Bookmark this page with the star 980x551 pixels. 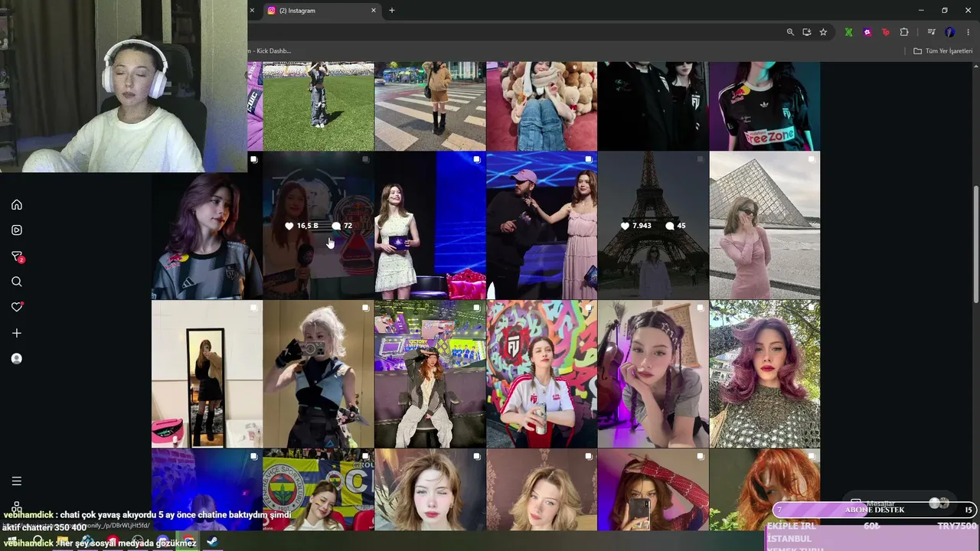[823, 32]
